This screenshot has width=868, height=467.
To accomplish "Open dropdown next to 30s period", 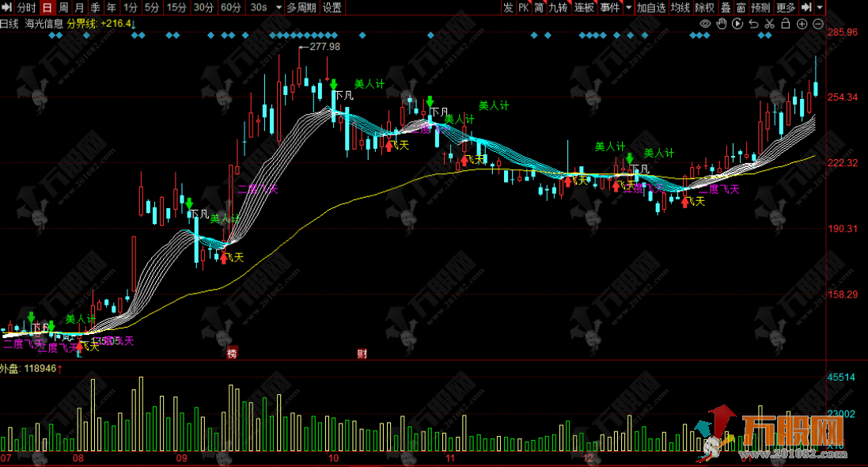I will (277, 8).
